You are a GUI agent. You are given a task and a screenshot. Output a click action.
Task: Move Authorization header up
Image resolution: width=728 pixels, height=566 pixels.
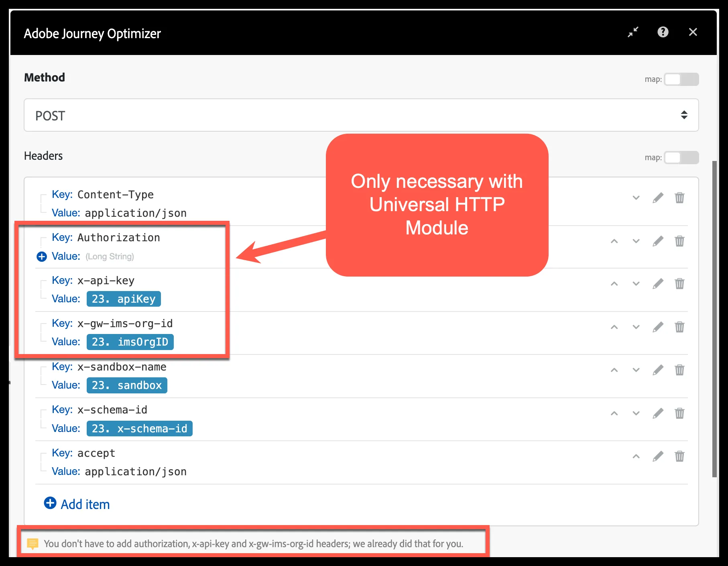614,241
